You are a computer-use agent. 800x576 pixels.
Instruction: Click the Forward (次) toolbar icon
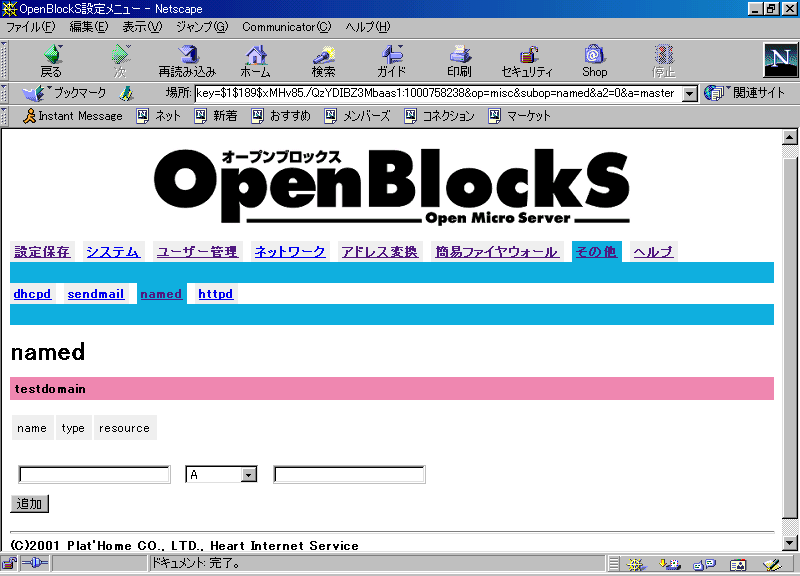pos(120,60)
